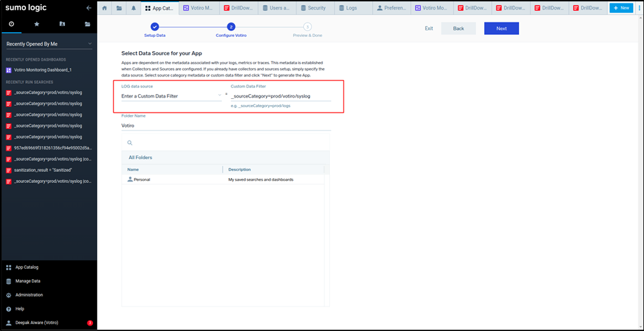This screenshot has height=331, width=644.
Task: Click the Next button
Action: (501, 29)
